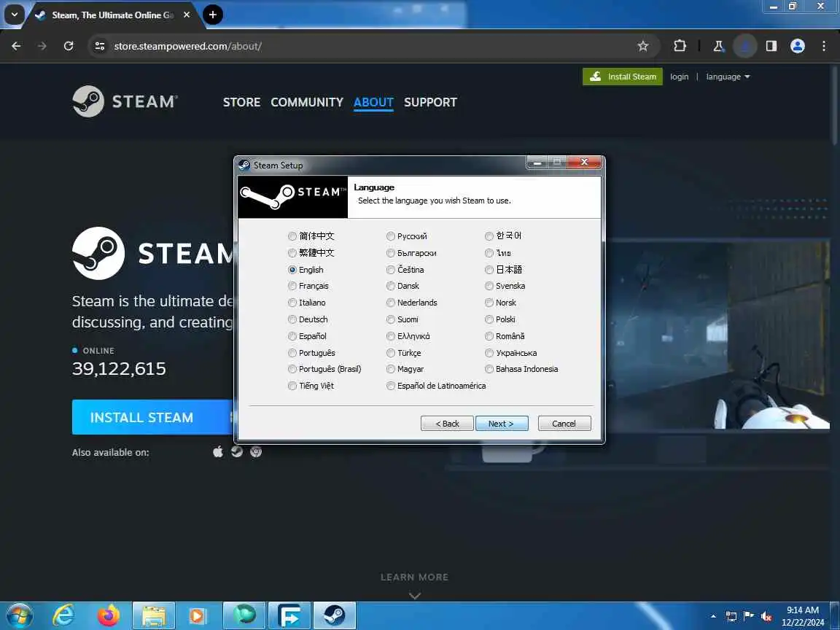Expand the language dropdown in Steam header

pyautogui.click(x=728, y=77)
